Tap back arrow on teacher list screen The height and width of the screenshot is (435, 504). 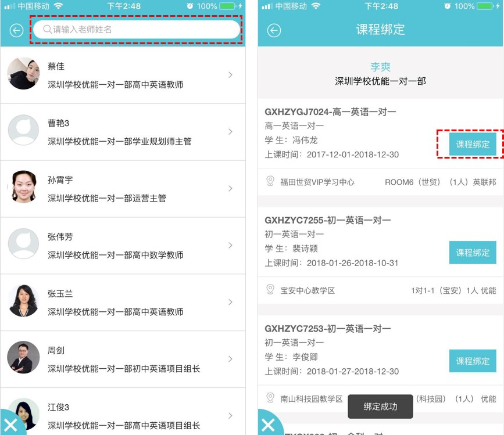tap(16, 30)
